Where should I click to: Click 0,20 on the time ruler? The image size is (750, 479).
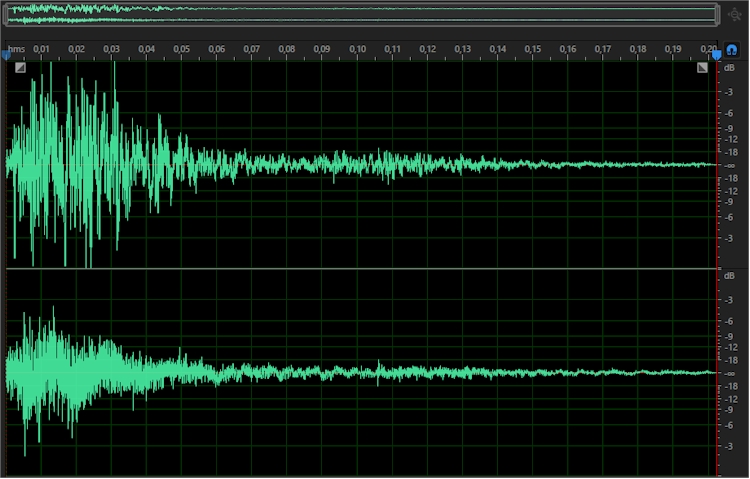[709, 49]
